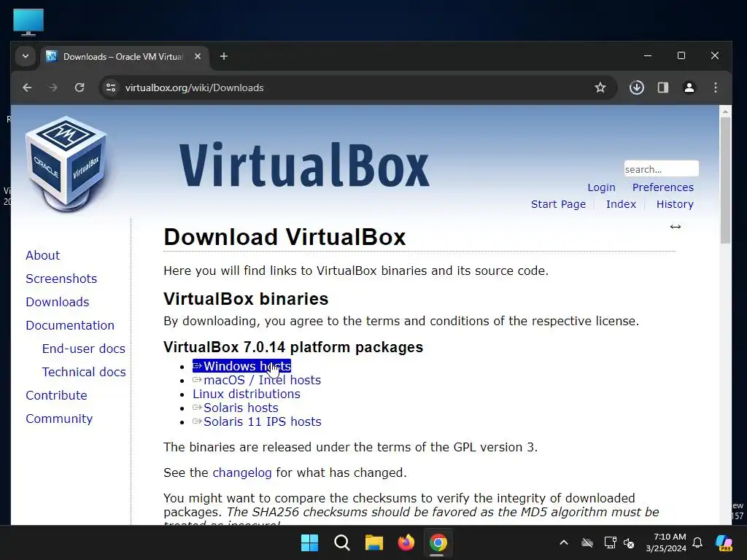Download the Solaris 11 IPS hosts package
Viewport: 747px width, 560px height.
click(257, 421)
